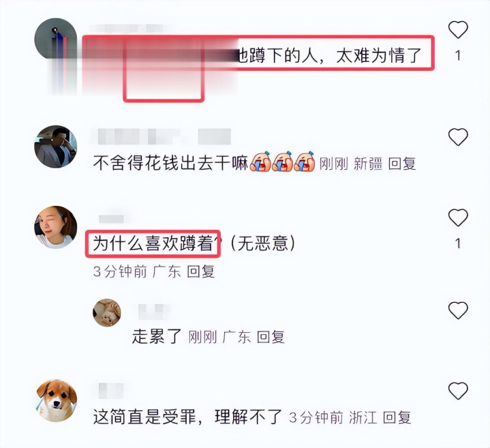
Task: Tap 回复 under 为什么喜欢蹲着 comment
Action: (201, 271)
